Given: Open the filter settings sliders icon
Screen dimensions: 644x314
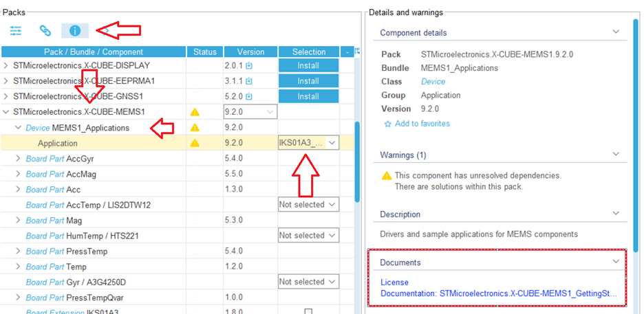Looking at the screenshot, I should [x=16, y=30].
